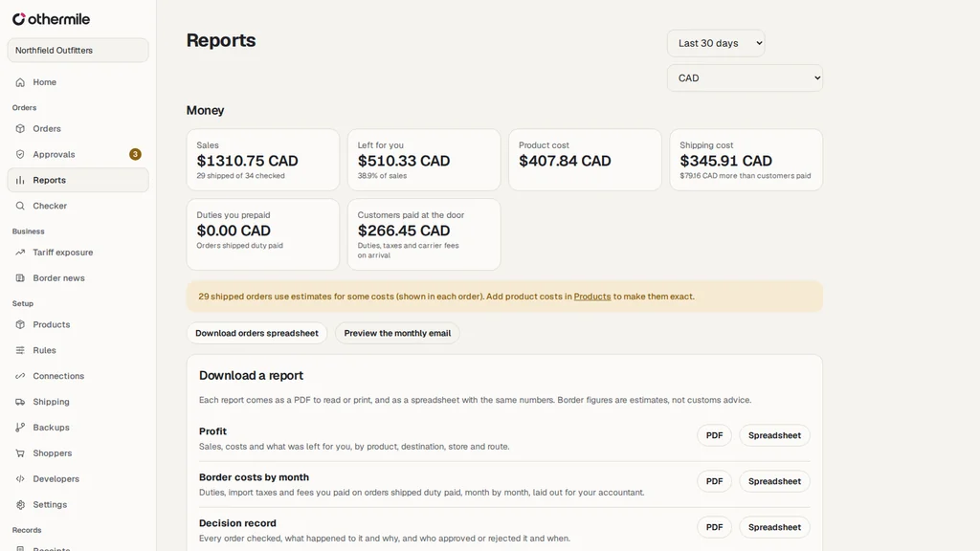
Task: Click the Shipping truck icon
Action: pyautogui.click(x=20, y=402)
